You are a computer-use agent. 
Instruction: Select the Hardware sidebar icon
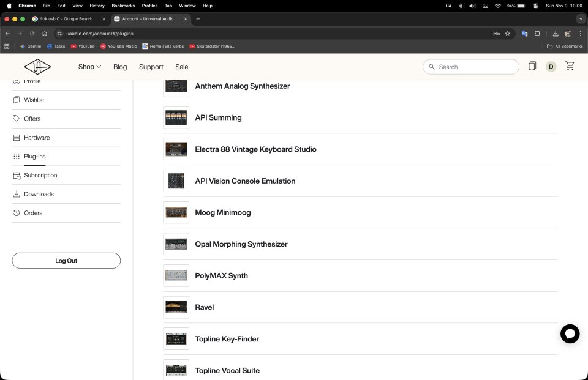click(17, 138)
